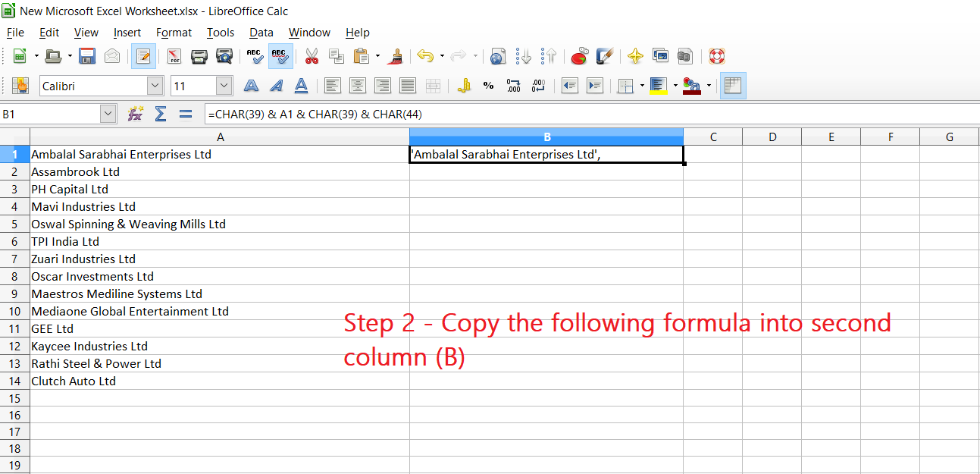Click the Email document envelope icon
Viewport: 980px width, 474px height.
(112, 56)
